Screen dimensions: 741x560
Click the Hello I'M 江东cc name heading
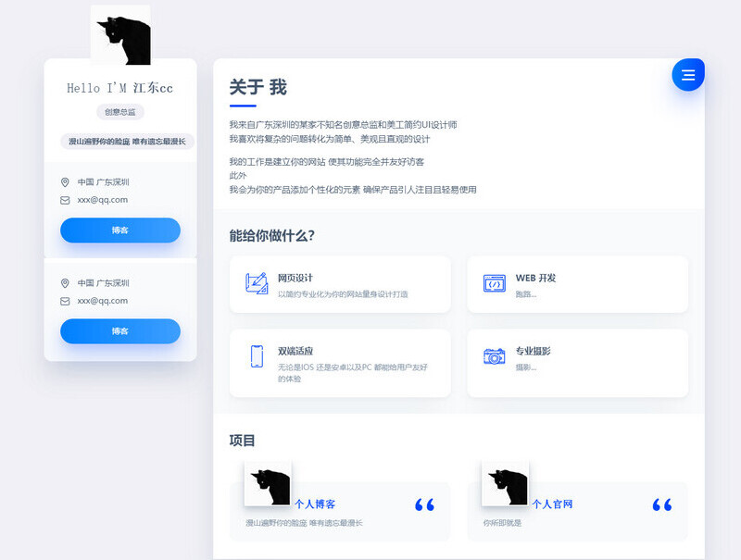(119, 88)
